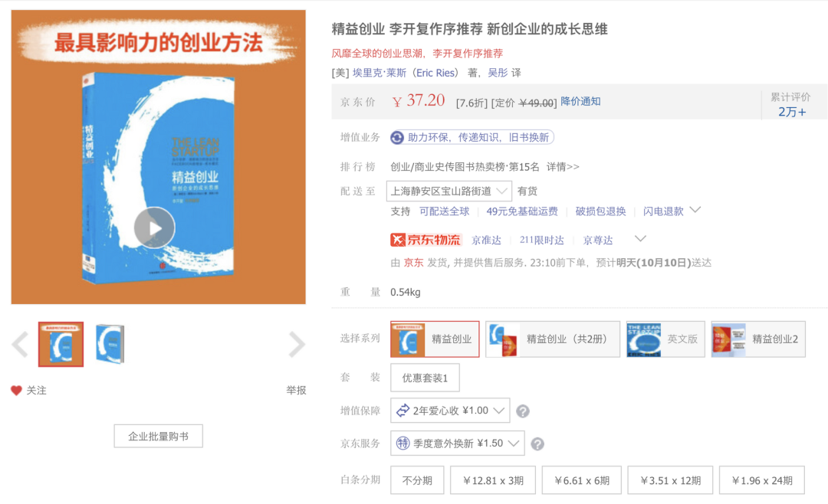Open the author link 埃里克·莱斯

tap(379, 73)
